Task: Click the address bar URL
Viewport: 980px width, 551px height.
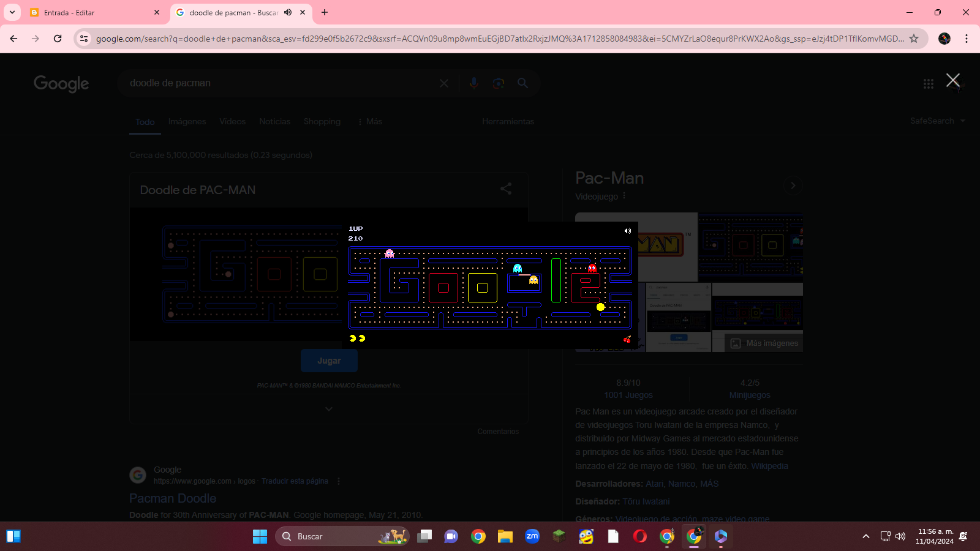Action: 500,39
